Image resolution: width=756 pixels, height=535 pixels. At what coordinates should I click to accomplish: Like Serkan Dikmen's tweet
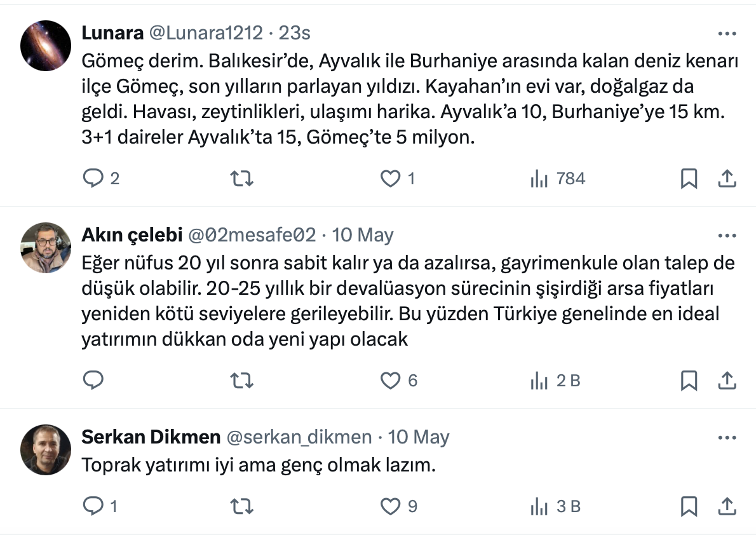tap(390, 506)
